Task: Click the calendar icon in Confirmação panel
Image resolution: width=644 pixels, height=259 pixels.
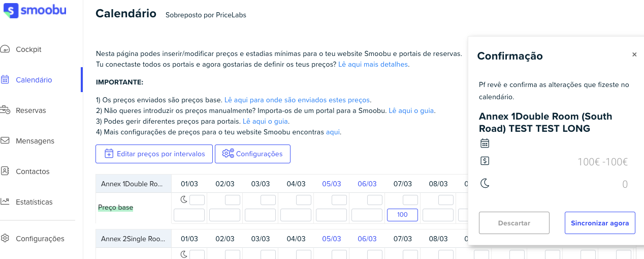Action: (x=485, y=143)
